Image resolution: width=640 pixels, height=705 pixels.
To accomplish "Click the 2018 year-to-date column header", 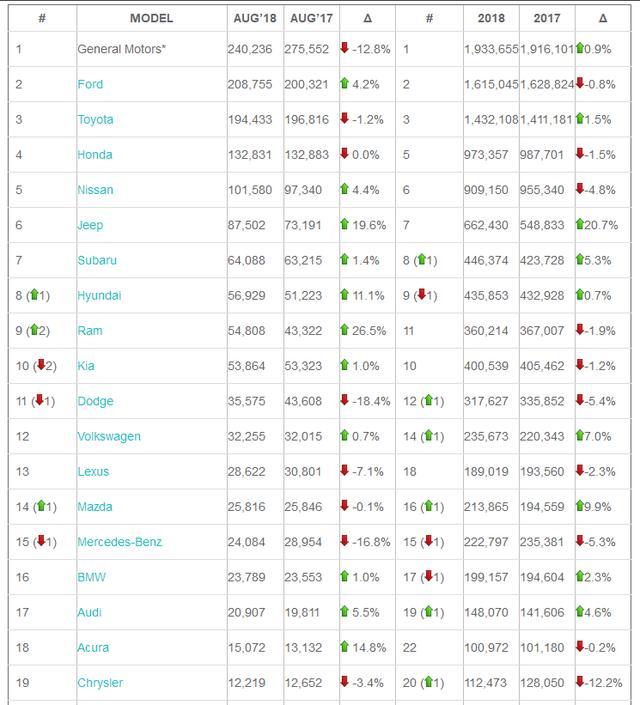I will [490, 18].
